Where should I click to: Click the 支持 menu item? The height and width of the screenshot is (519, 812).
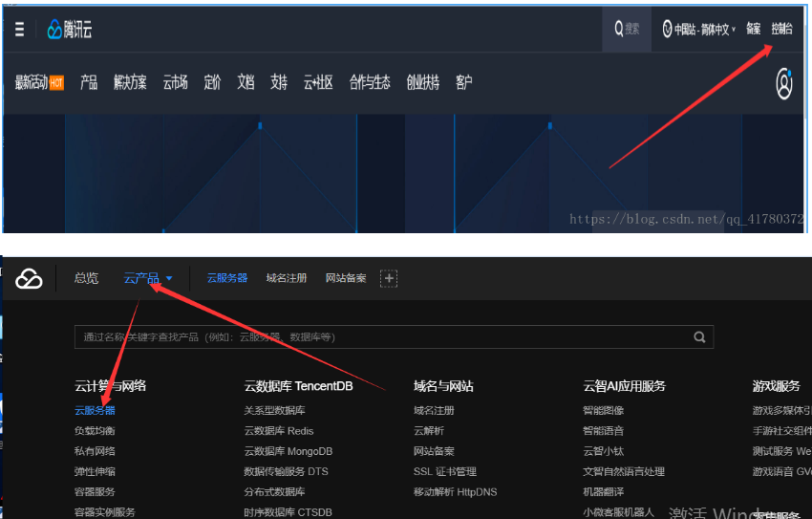tap(279, 82)
